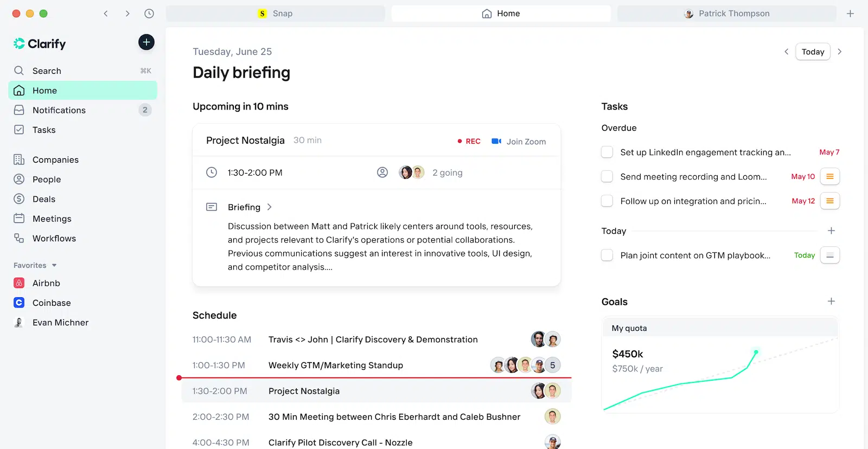Check off the LinkedIn engagement tracking task
868x449 pixels.
(x=607, y=152)
